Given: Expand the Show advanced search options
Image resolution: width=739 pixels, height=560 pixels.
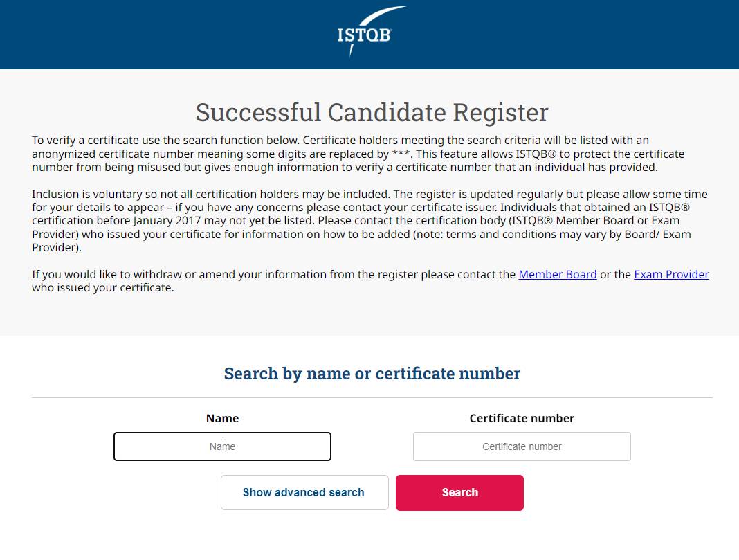Looking at the screenshot, I should [304, 492].
